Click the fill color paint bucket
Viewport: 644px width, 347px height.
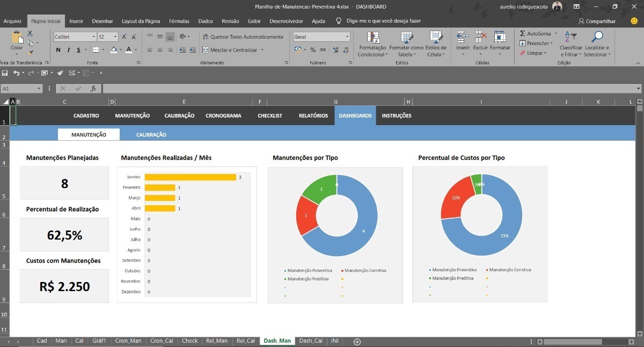(113, 50)
